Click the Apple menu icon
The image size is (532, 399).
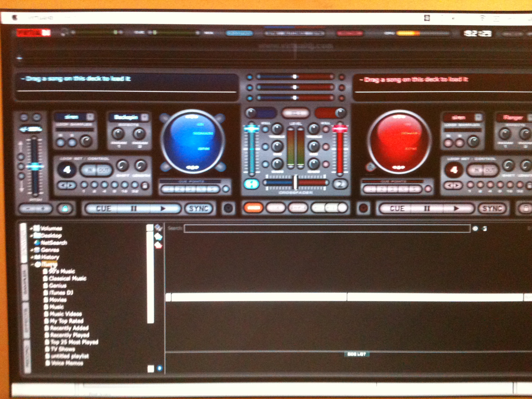click(x=15, y=18)
